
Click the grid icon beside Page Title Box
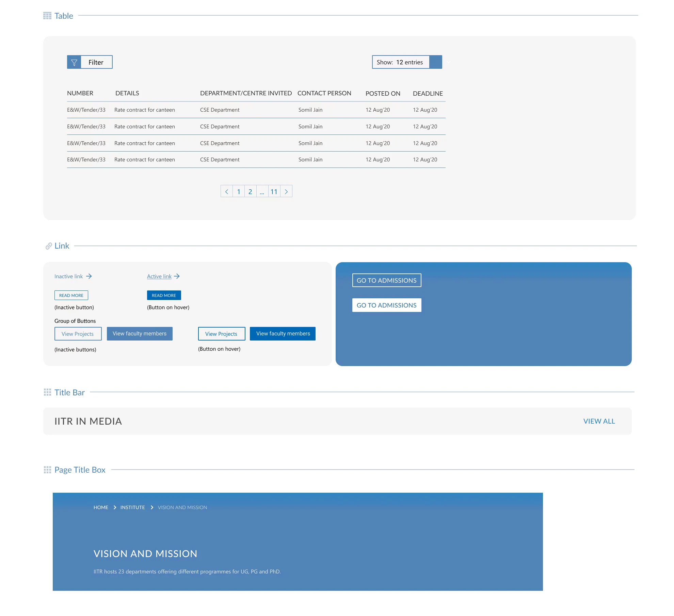pos(47,470)
